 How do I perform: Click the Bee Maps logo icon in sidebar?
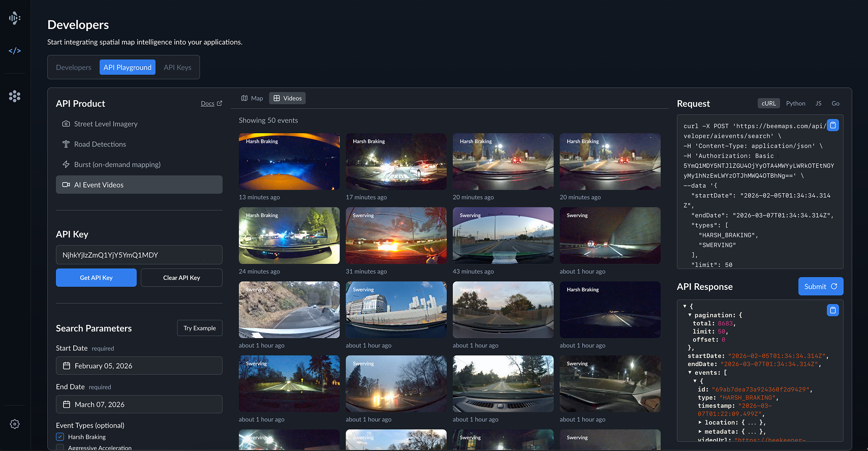15,18
